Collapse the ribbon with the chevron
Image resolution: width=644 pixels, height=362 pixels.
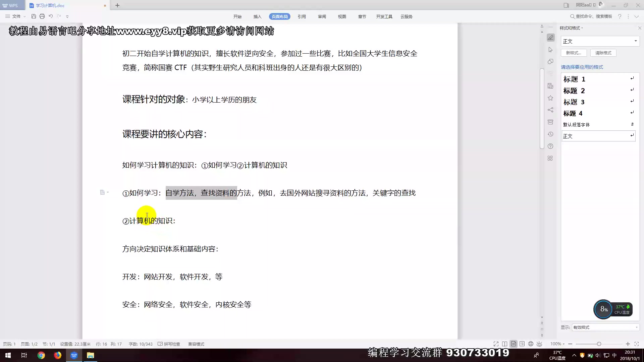click(x=637, y=16)
